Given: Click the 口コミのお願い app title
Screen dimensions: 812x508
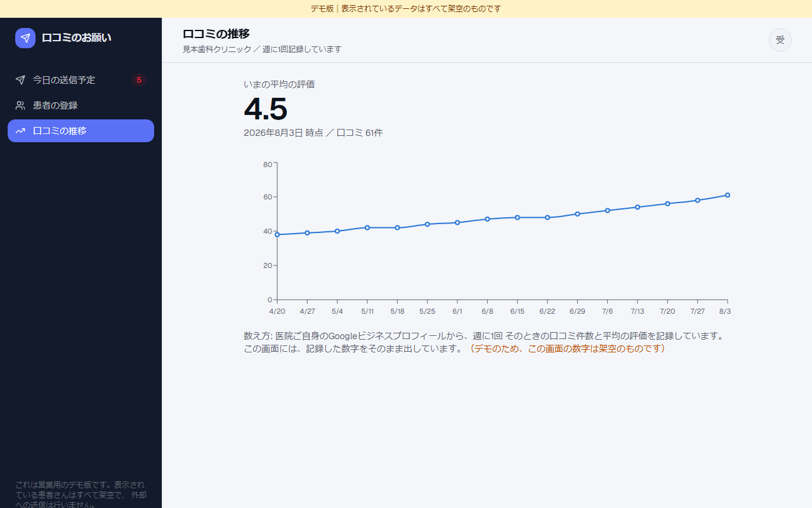Looking at the screenshot, I should tap(76, 38).
